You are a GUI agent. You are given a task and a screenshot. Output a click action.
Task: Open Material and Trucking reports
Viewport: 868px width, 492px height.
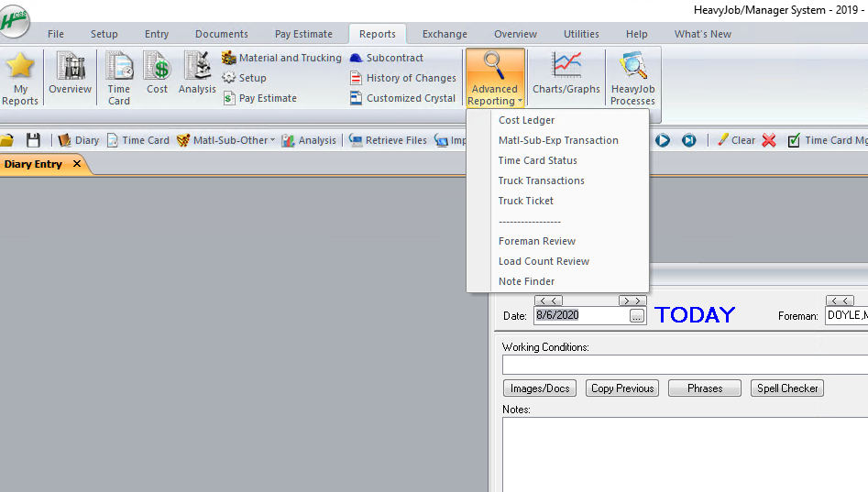[x=281, y=58]
